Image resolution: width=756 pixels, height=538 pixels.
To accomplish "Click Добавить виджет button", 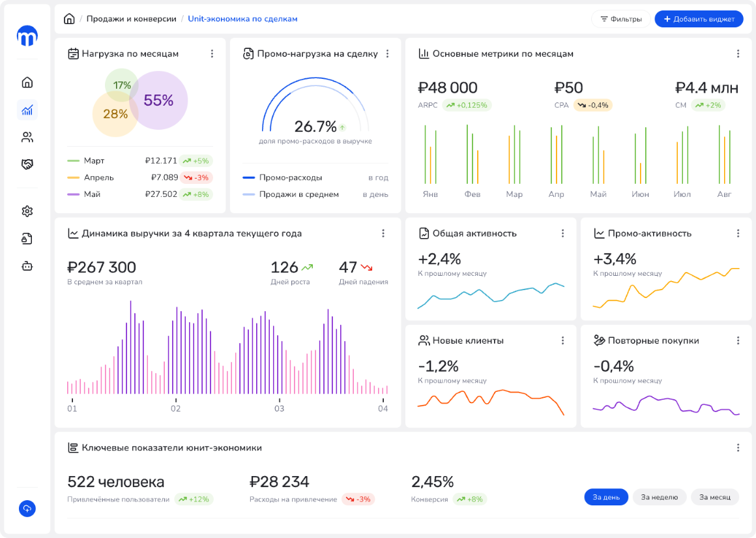I will pyautogui.click(x=699, y=19).
